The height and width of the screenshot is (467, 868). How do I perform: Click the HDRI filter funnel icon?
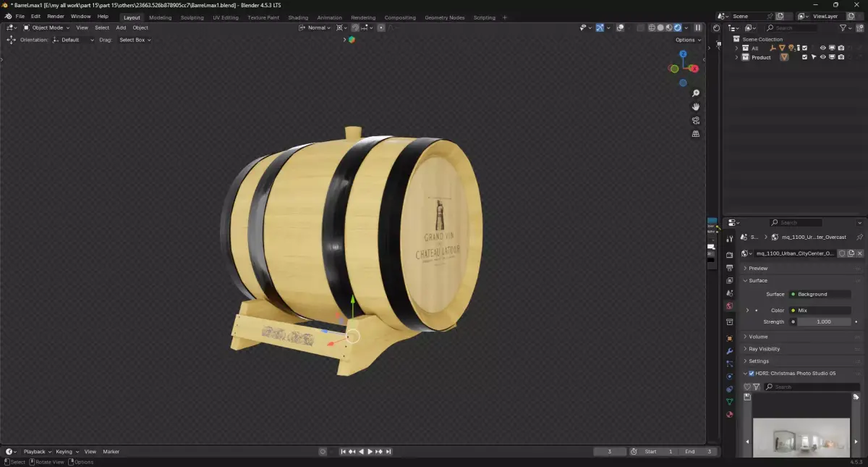[x=757, y=387]
